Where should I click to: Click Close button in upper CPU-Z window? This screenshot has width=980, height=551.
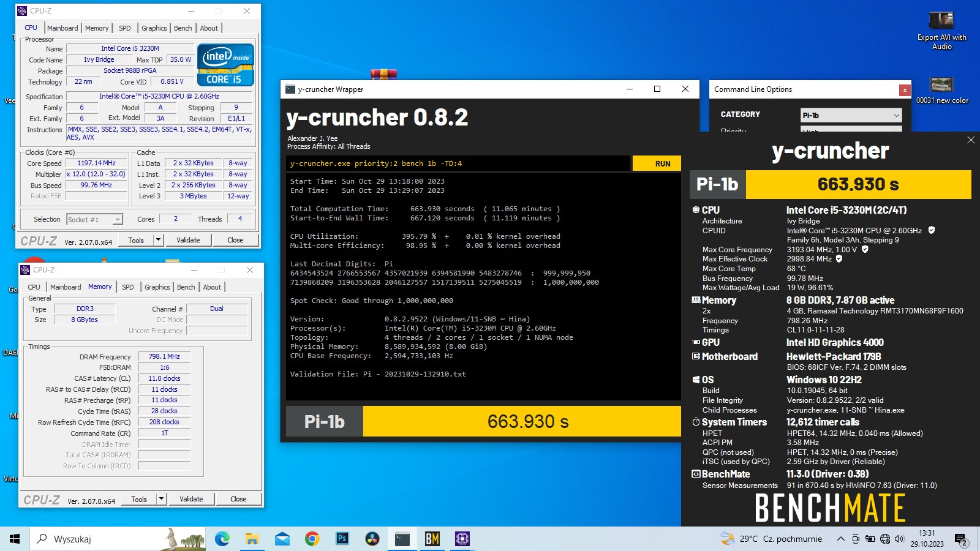point(235,240)
